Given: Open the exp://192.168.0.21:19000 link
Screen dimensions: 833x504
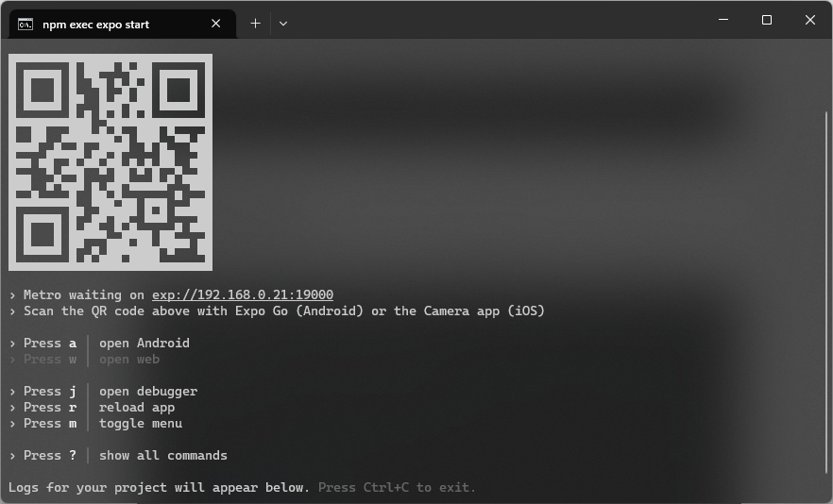Looking at the screenshot, I should click(x=243, y=294).
